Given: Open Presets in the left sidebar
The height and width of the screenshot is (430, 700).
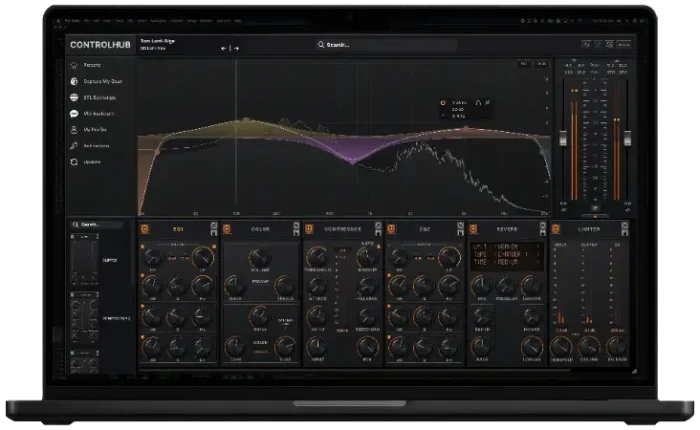Looking at the screenshot, I should (92, 65).
